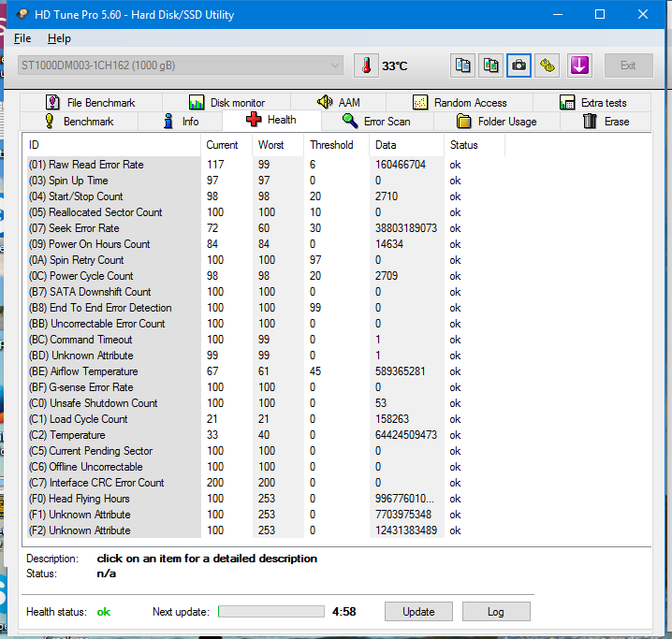Image resolution: width=672 pixels, height=639 pixels.
Task: Click the Threshold column header
Action: point(336,145)
